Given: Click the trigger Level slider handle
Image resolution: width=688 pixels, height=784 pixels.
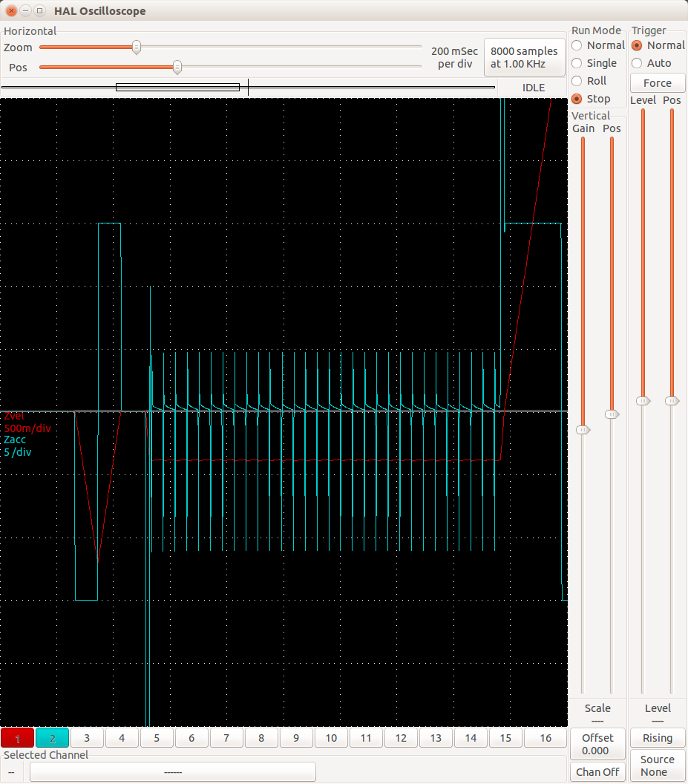Looking at the screenshot, I should tap(643, 401).
